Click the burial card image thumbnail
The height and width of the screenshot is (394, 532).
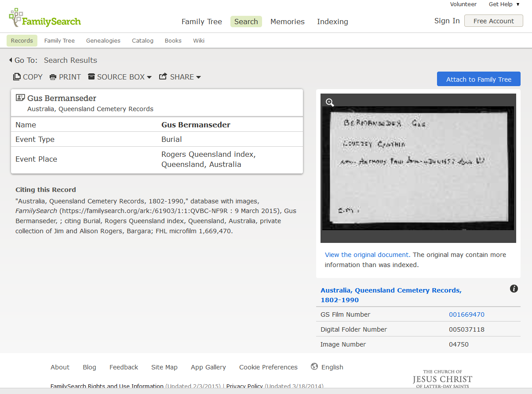[418, 168]
